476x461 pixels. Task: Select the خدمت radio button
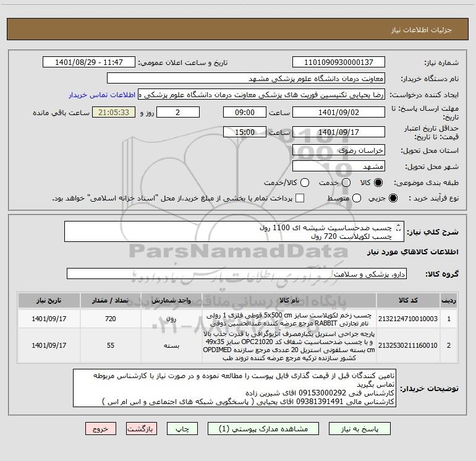coord(346,183)
